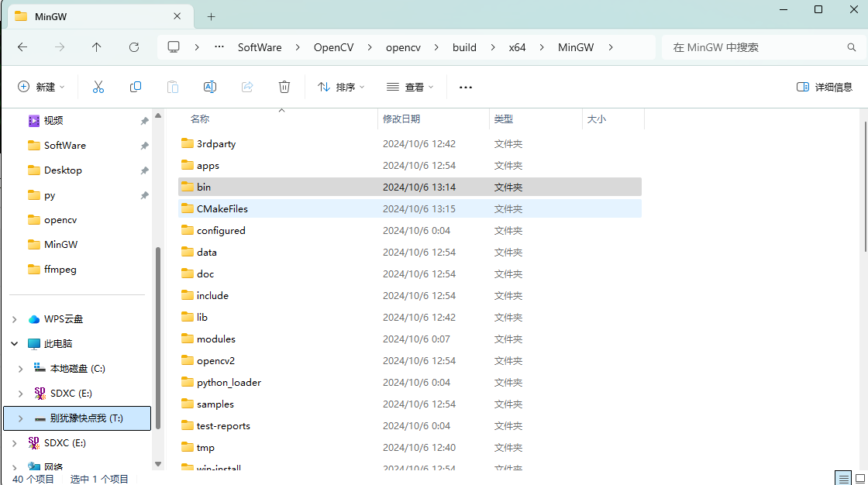Click OpenCV in the breadcrumb path
Viewport: 868px width, 485px height.
click(x=333, y=47)
